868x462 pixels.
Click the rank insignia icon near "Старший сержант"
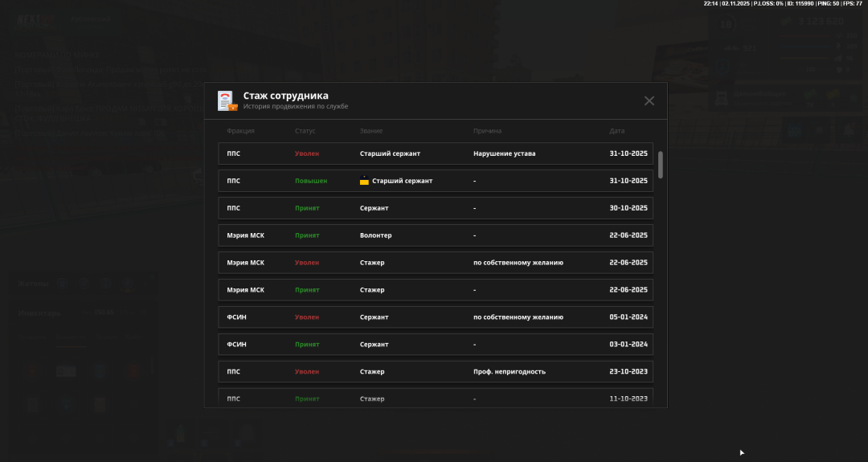click(364, 181)
